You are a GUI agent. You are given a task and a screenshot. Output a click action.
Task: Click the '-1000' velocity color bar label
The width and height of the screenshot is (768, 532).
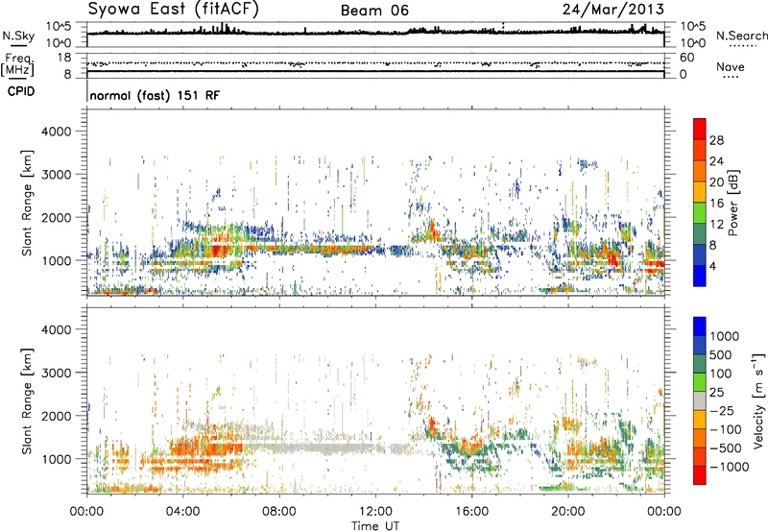tap(729, 467)
